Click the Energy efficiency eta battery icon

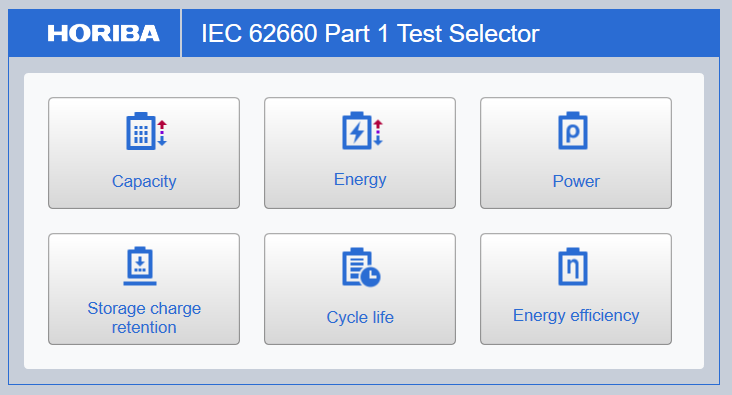(x=573, y=267)
